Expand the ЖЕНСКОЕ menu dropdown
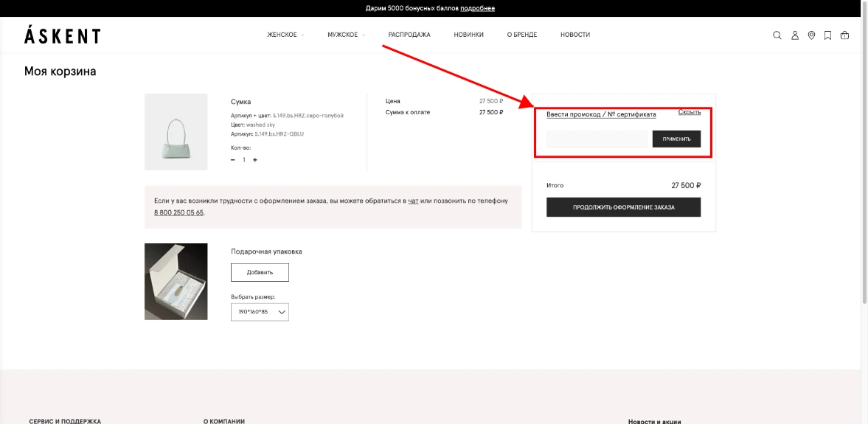 (x=285, y=35)
